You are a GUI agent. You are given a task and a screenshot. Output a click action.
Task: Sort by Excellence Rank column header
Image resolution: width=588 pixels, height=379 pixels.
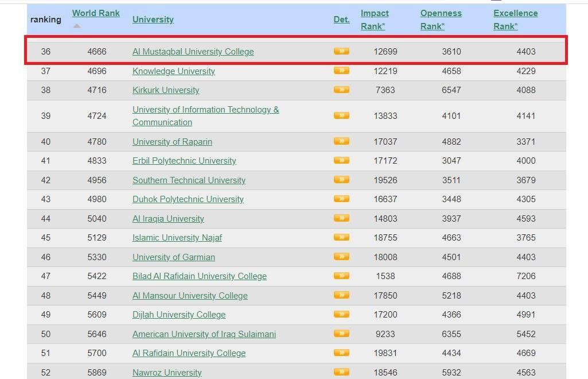point(515,20)
